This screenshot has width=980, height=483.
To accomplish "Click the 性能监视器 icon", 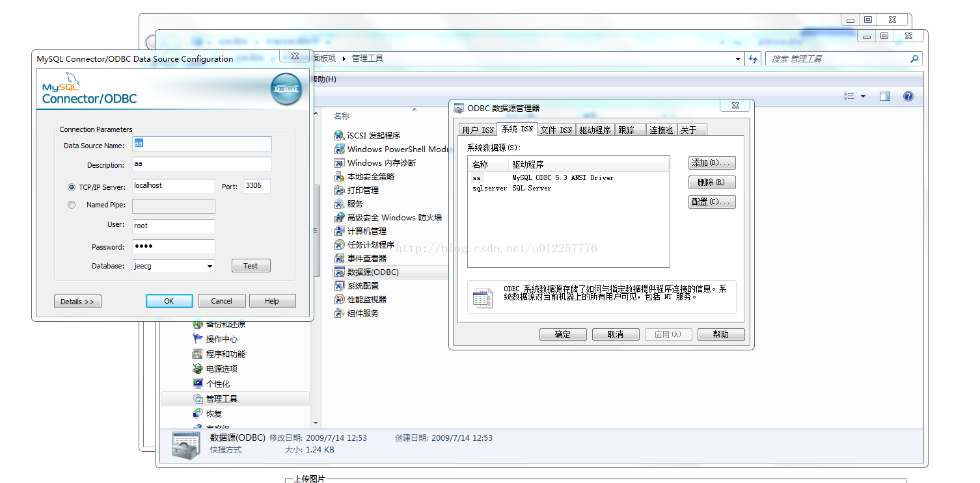I will (x=338, y=299).
